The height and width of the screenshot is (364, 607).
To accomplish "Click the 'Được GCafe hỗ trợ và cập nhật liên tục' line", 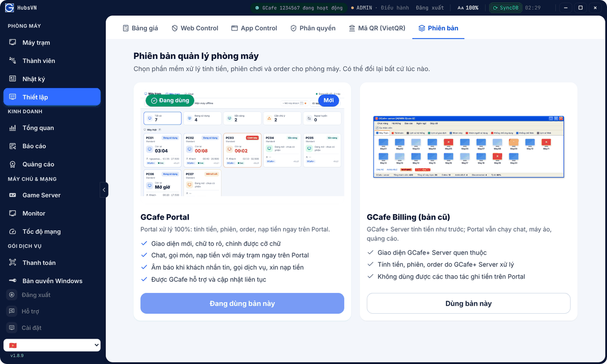I will point(209,279).
